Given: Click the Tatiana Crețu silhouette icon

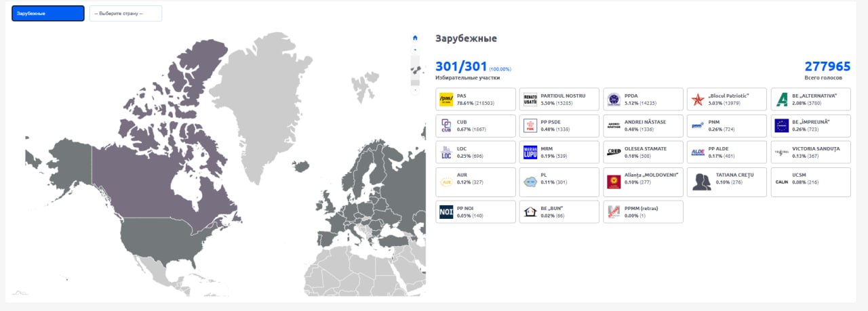Looking at the screenshot, I should click(701, 182).
